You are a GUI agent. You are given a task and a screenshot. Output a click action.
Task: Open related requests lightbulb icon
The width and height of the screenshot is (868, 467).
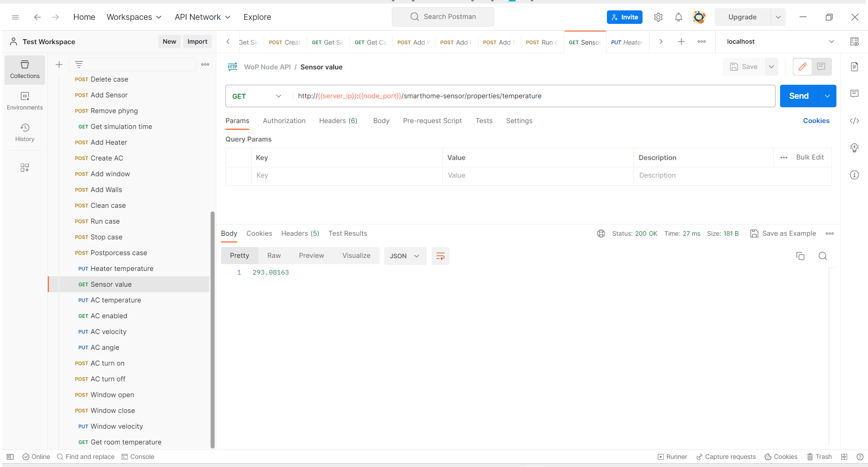point(854,148)
